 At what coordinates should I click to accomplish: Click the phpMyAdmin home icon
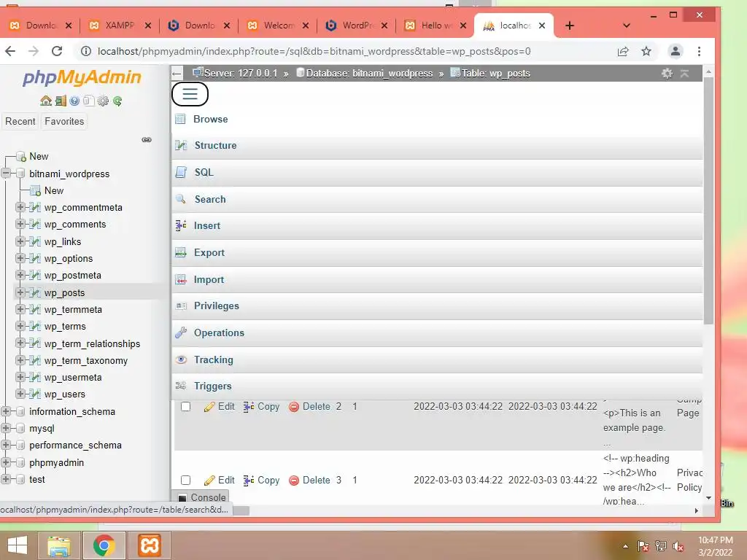(x=46, y=101)
